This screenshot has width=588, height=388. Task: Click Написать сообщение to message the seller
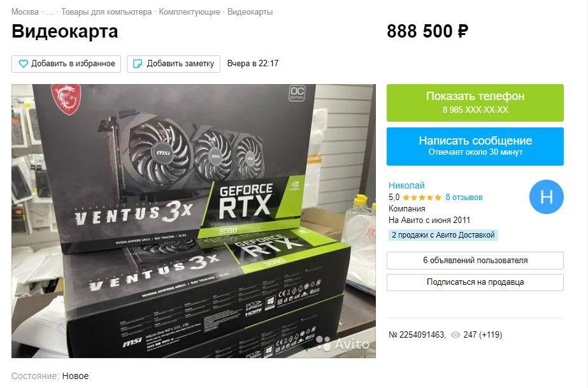tap(475, 146)
